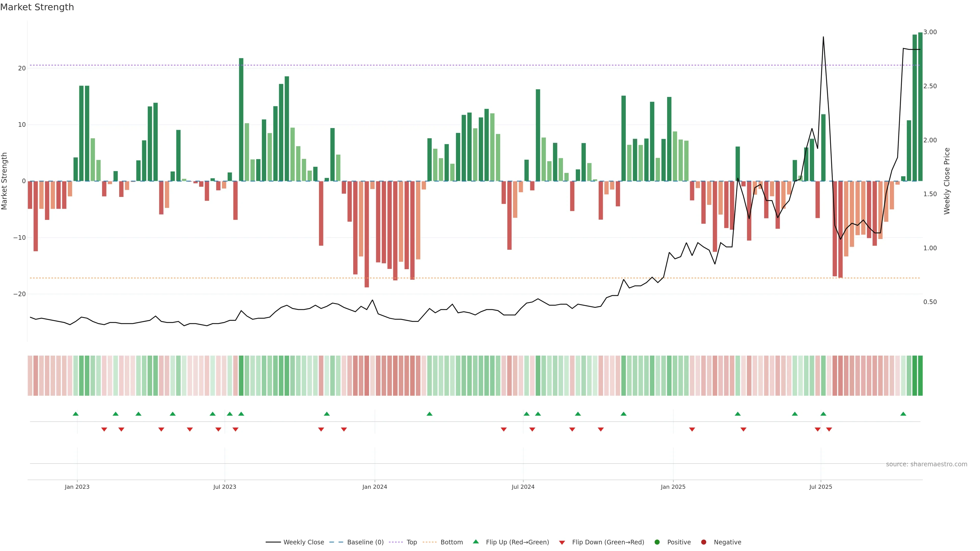Click the green Flip Up legend triangle icon
The width and height of the screenshot is (980, 551).
pyautogui.click(x=475, y=542)
